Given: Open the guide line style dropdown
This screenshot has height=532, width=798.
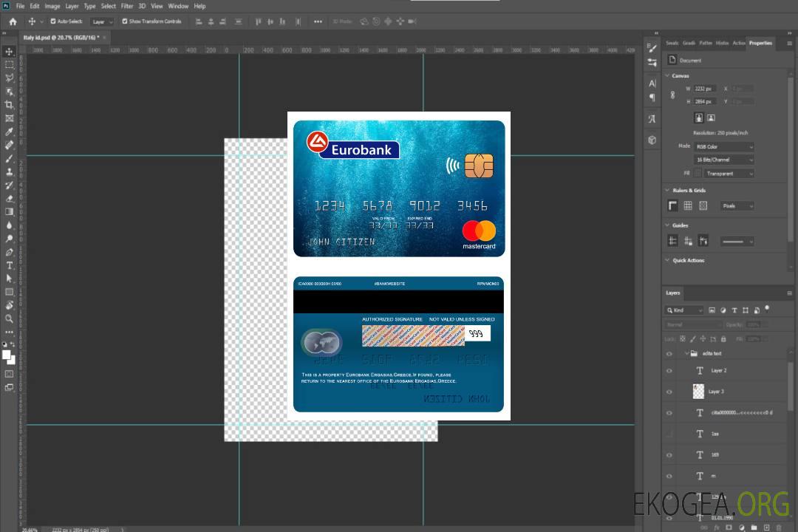Looking at the screenshot, I should pyautogui.click(x=737, y=242).
